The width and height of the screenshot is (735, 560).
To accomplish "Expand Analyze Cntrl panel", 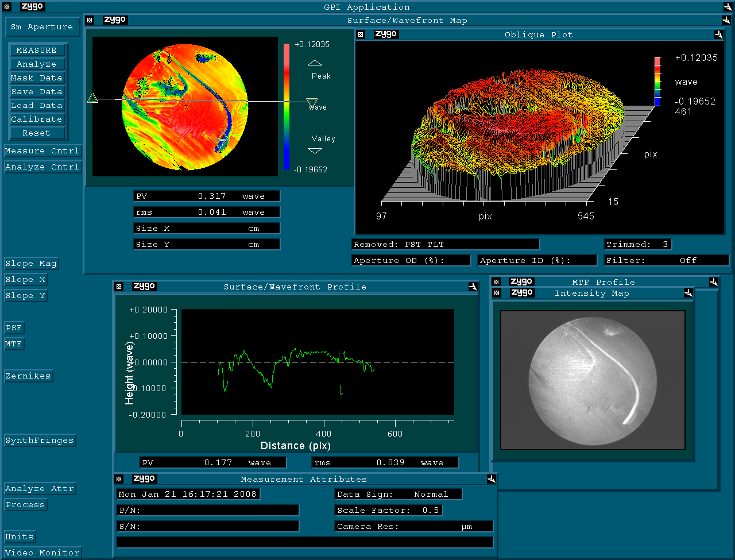I will pos(42,167).
